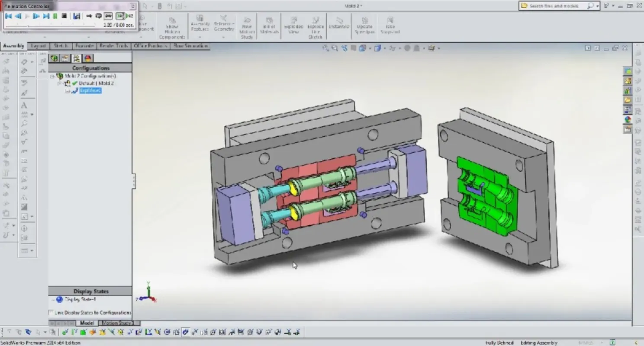The image size is (644, 346).
Task: Expand the Assembly Features dropdown arrow
Action: (x=200, y=37)
